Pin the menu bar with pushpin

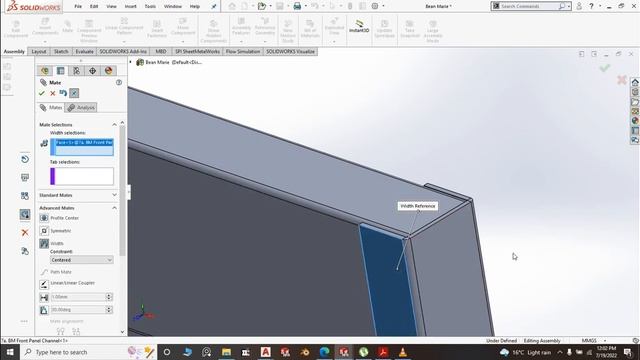(213, 6)
